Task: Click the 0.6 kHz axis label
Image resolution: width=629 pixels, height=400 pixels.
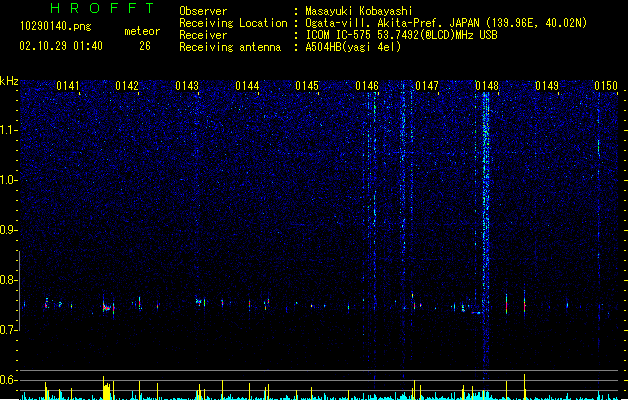Action: (8, 380)
